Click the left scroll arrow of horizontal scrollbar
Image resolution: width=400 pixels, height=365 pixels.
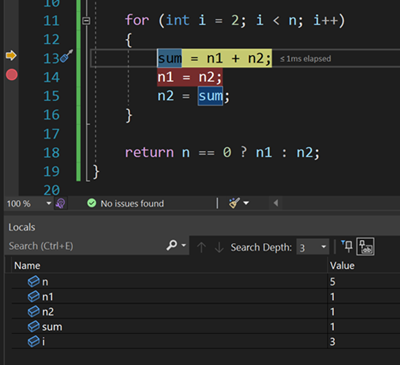275,203
